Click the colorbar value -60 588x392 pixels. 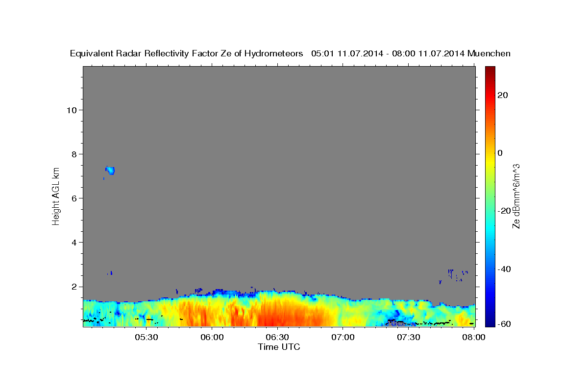504,324
